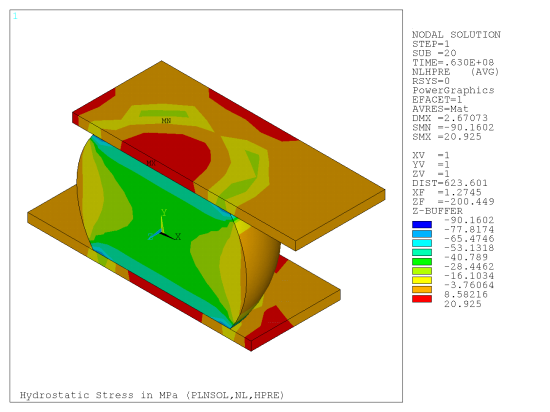The height and width of the screenshot is (412, 550).
Task: Click the cyan window number 1 label
Action: 15,16
